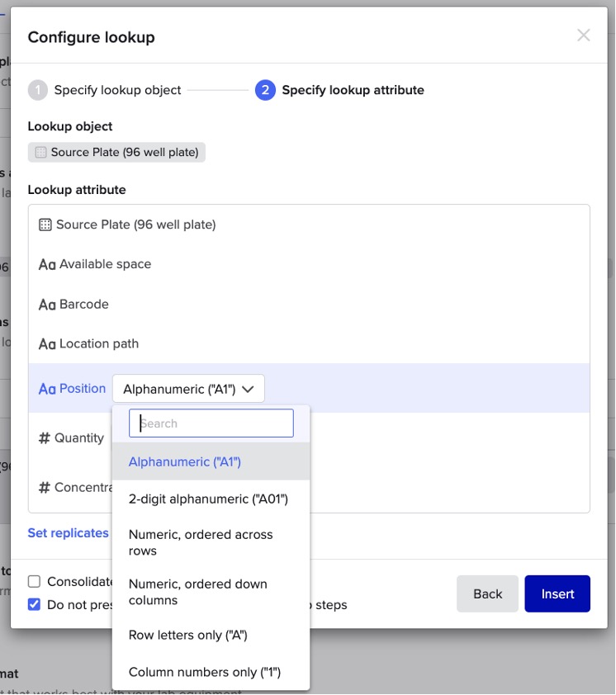Click the hash icon beside Quantity

click(45, 438)
